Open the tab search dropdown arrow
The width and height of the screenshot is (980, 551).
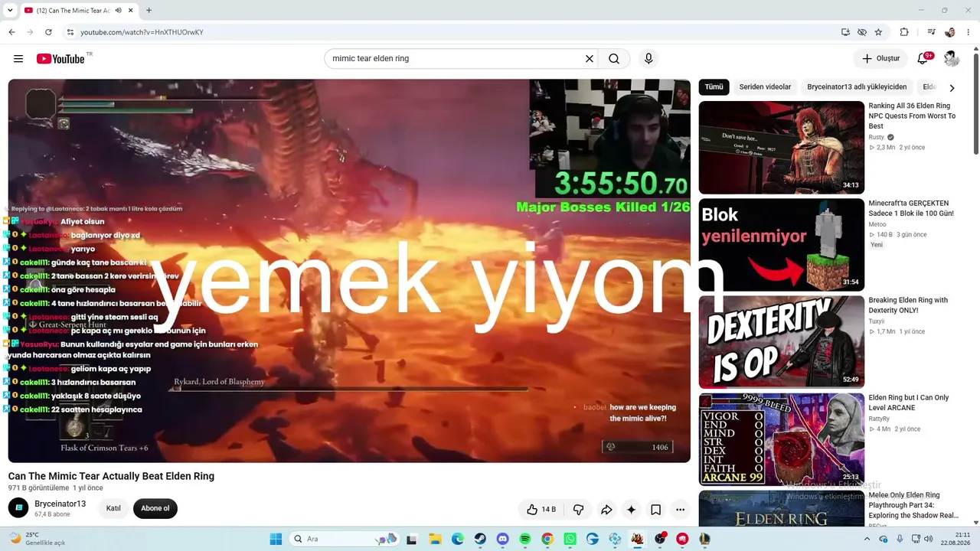pos(10,11)
